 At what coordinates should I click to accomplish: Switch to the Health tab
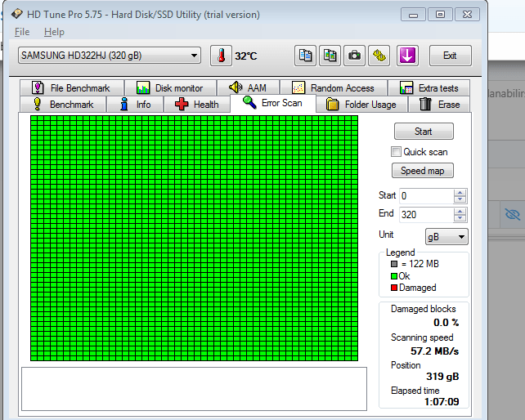click(x=197, y=105)
